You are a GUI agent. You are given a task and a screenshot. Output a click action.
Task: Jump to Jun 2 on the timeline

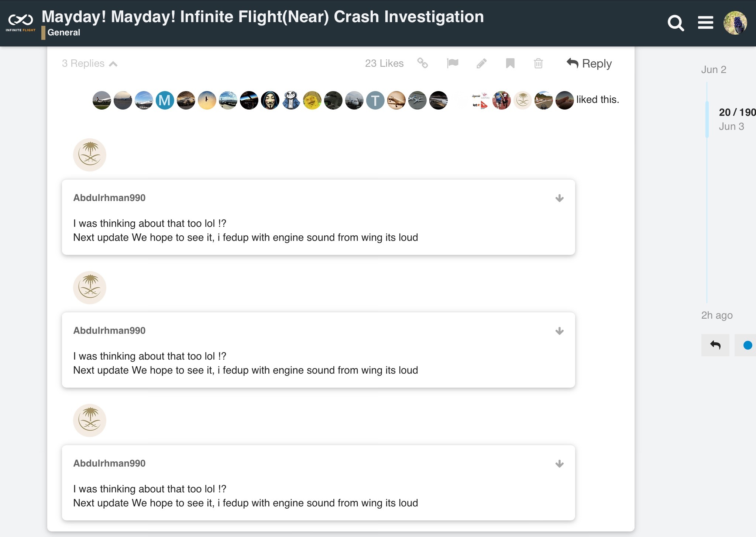coord(713,70)
